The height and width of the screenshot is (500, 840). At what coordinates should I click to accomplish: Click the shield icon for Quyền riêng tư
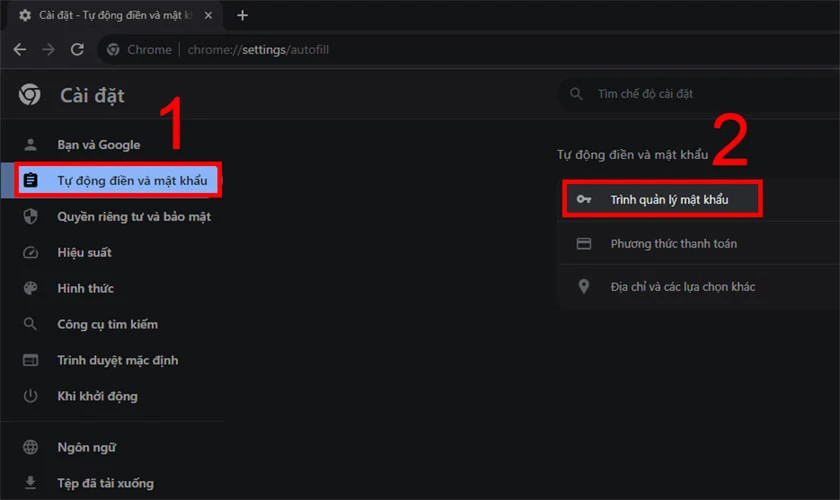pos(30,216)
